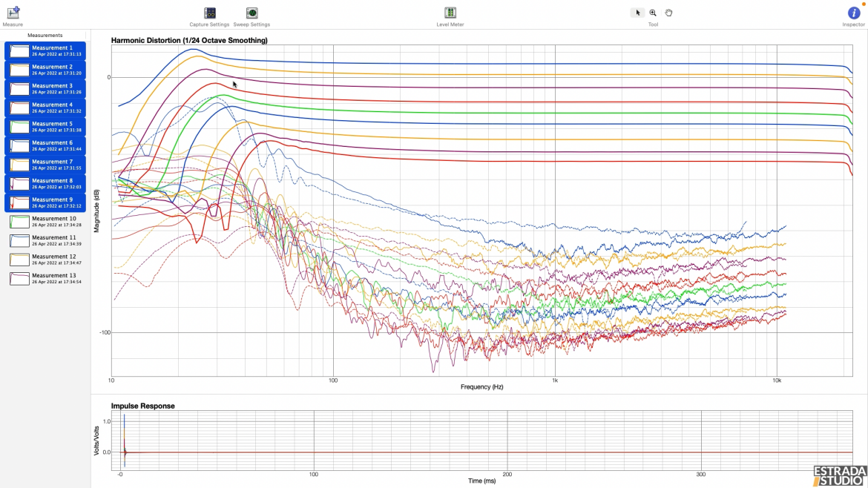Select Measurement 13 in the list

[x=45, y=278]
